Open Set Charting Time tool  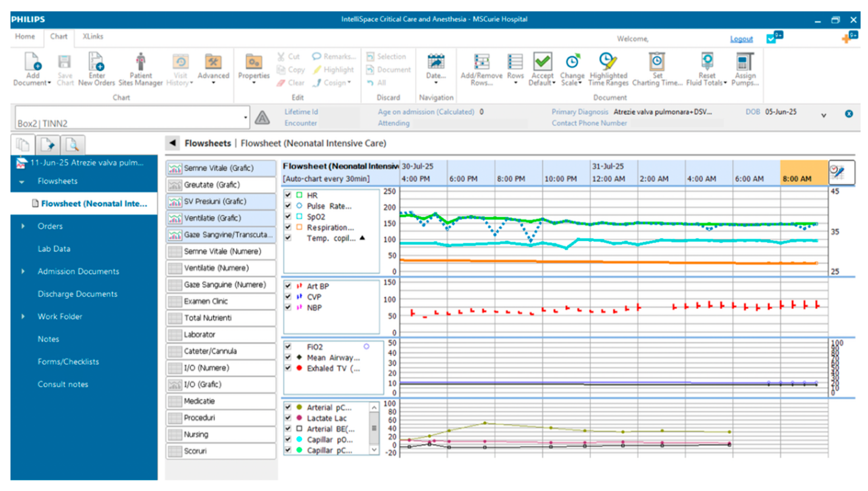pos(656,62)
